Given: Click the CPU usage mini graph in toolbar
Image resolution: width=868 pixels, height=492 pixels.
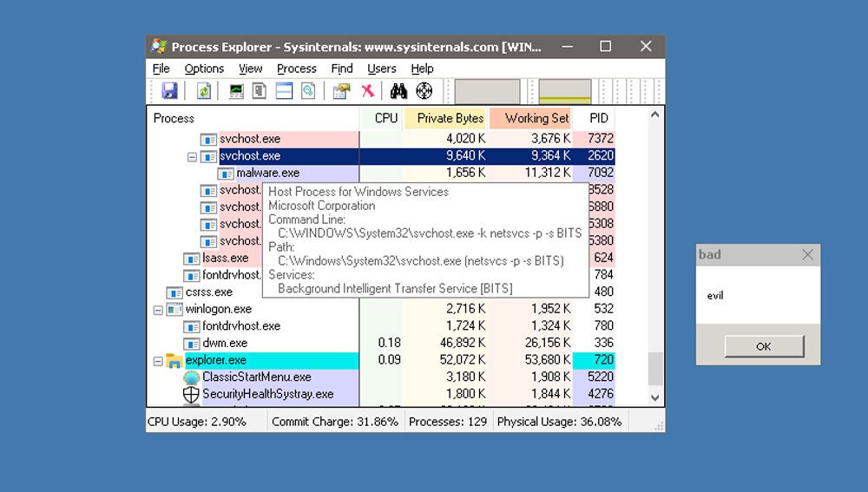Looking at the screenshot, I should coord(487,91).
